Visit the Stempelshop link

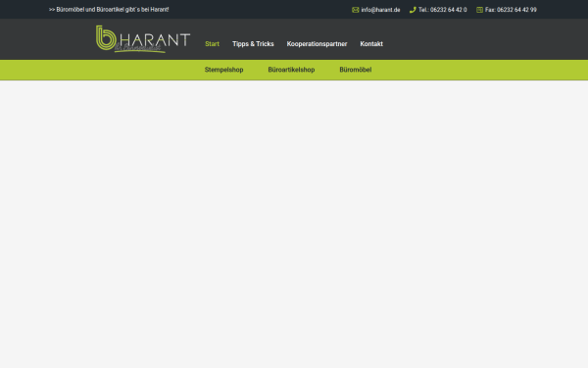click(x=223, y=70)
